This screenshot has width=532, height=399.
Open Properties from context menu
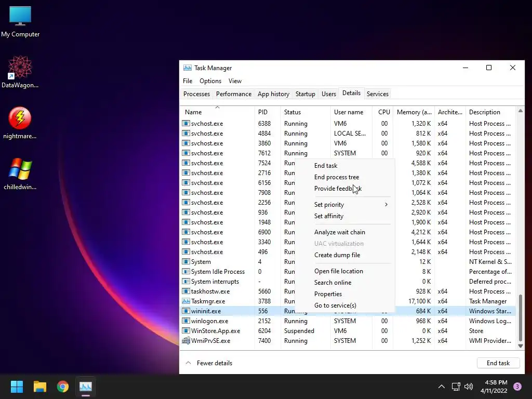tap(345, 294)
